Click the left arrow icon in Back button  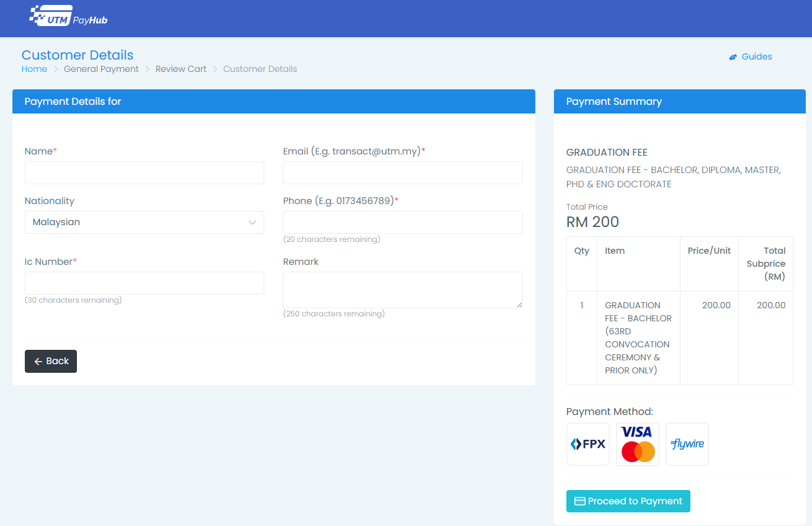pos(38,362)
